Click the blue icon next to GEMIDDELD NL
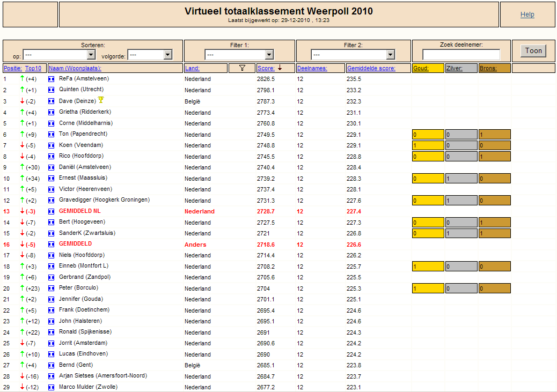The width and height of the screenshot is (557, 392). (x=51, y=212)
